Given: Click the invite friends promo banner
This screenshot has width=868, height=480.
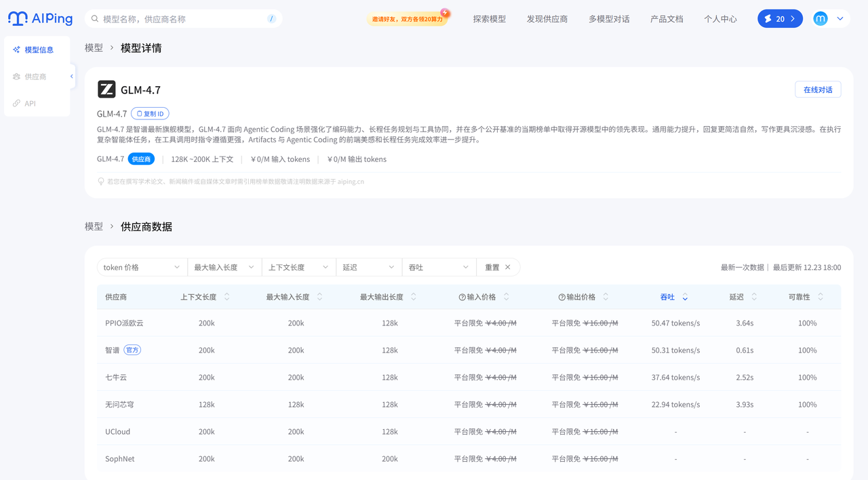Looking at the screenshot, I should [408, 18].
